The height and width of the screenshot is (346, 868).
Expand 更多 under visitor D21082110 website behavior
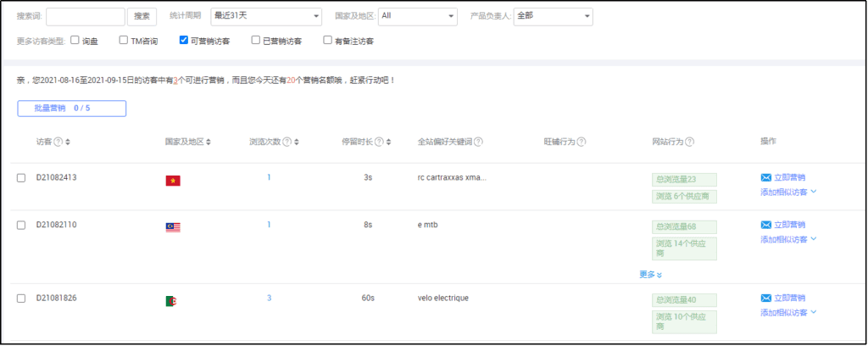tap(651, 275)
